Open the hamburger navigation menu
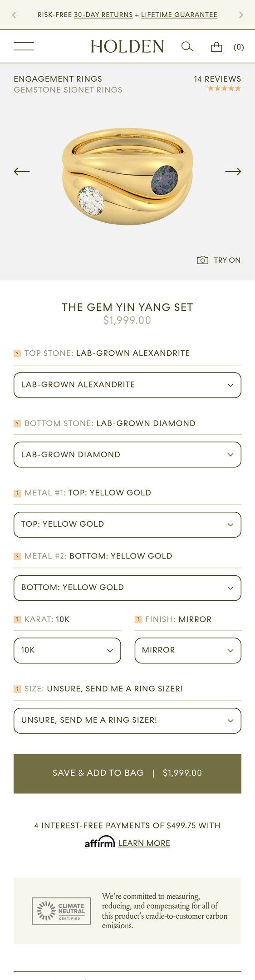 point(24,46)
